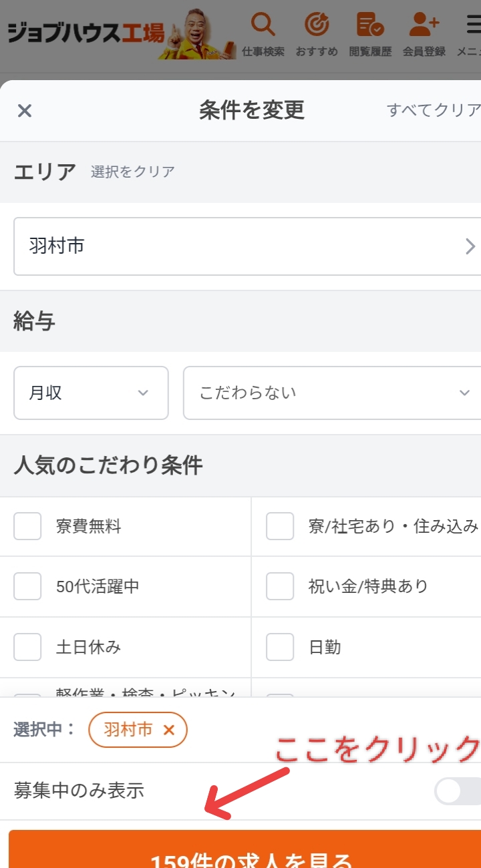Screen dimensions: 481x868
Task: Check the 50代活躍中 checkbox
Action: 27,587
